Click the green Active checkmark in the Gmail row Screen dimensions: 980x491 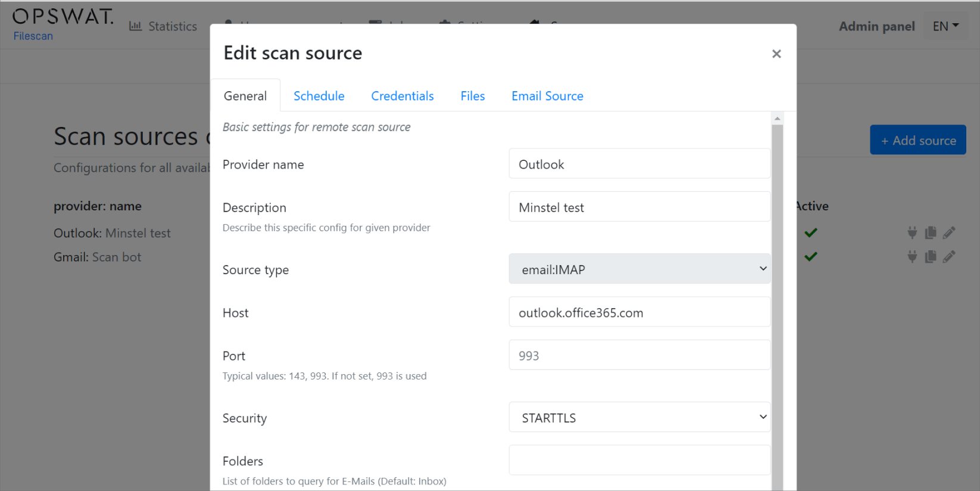(810, 256)
